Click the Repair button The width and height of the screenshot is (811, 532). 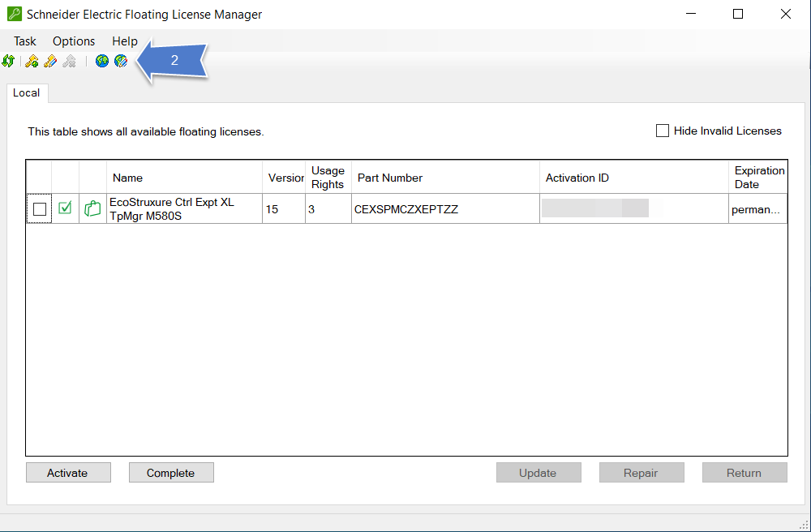click(642, 473)
